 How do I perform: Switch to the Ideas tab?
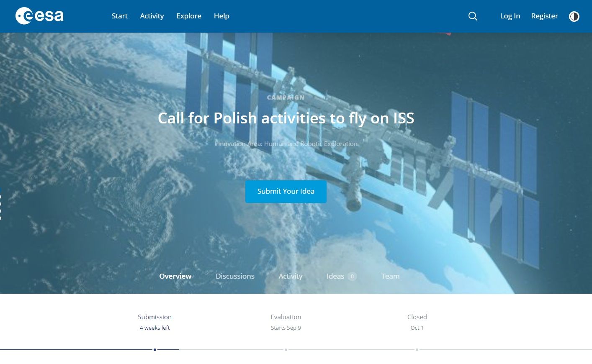(335, 276)
